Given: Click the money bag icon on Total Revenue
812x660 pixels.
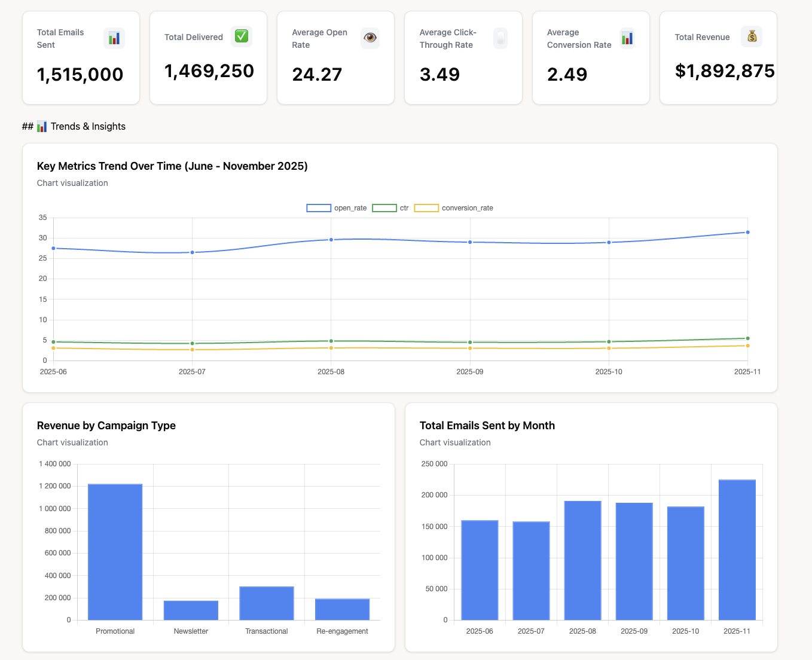Looking at the screenshot, I should pyautogui.click(x=752, y=36).
